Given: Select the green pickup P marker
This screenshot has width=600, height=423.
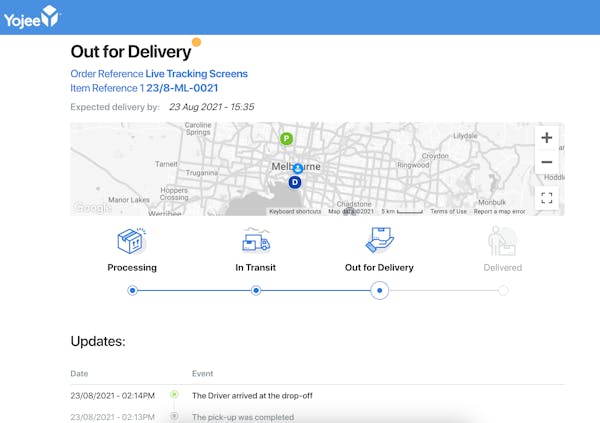Looking at the screenshot, I should pyautogui.click(x=286, y=139).
